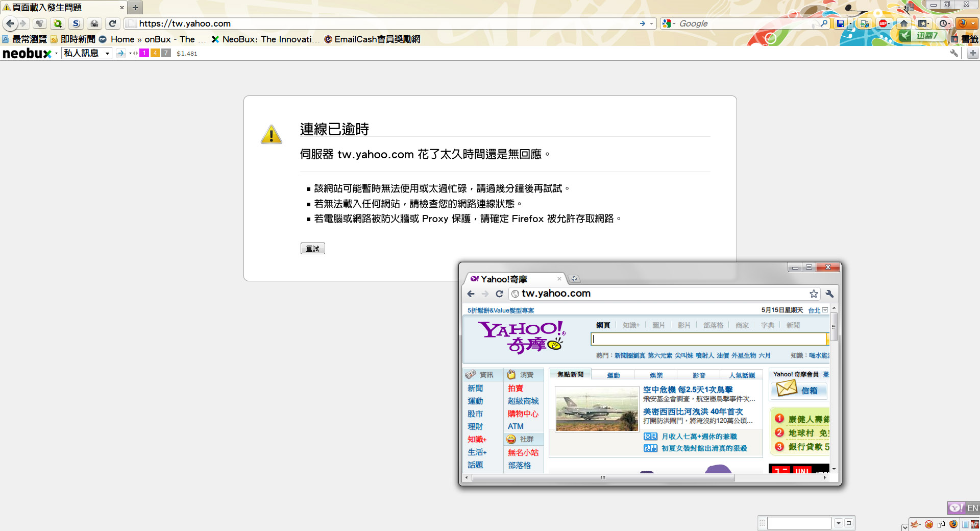The width and height of the screenshot is (980, 531).
Task: Open a new Firefox tab
Action: click(135, 8)
